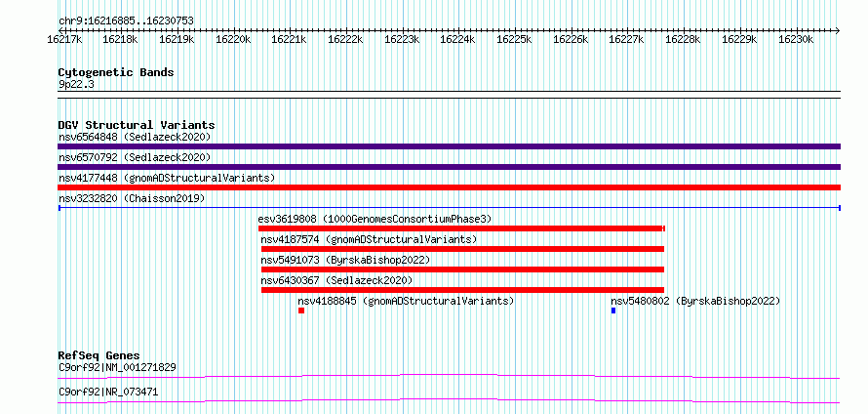Open variant label nsv4187574 (gnomADStructuralVariants)
This screenshot has height=414, width=868.
click(x=369, y=239)
